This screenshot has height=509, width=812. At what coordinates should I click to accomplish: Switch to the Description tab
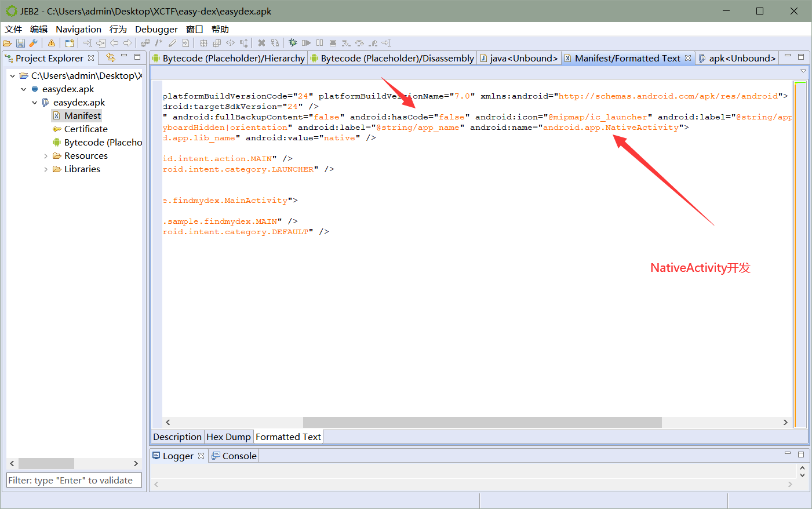pos(177,437)
